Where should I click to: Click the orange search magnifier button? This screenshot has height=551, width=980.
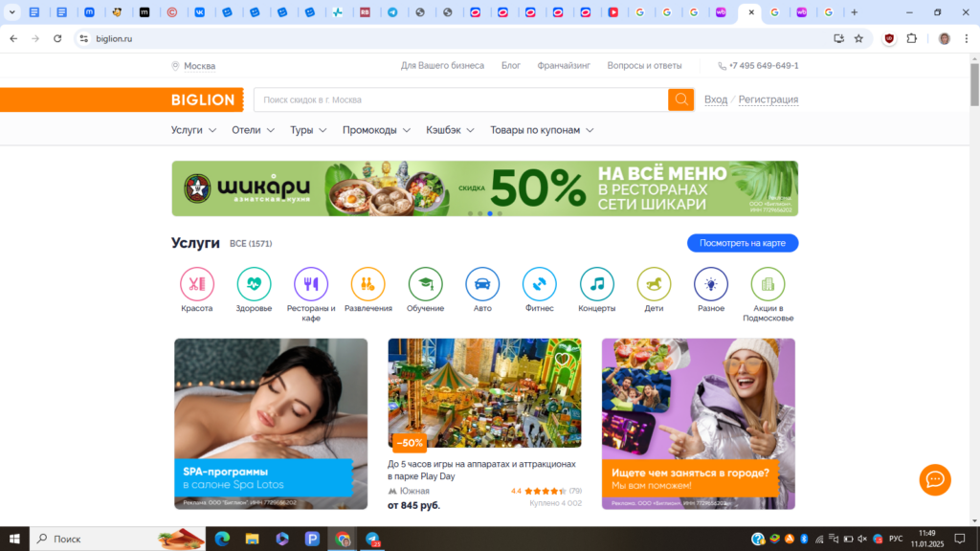click(x=680, y=99)
